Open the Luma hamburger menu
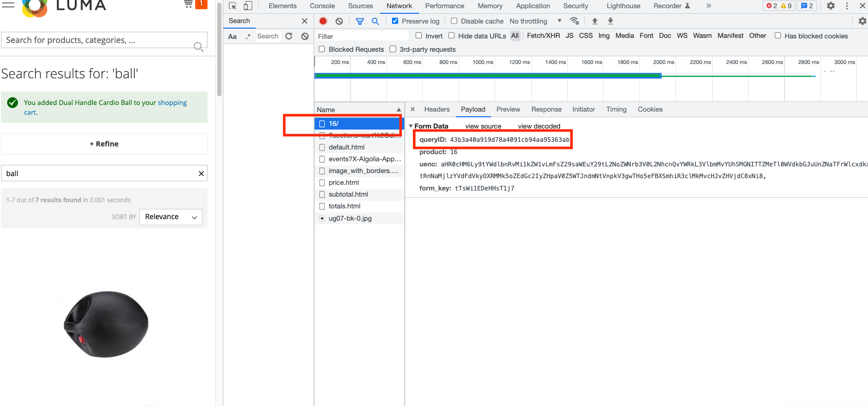The height and width of the screenshot is (406, 868). (8, 4)
